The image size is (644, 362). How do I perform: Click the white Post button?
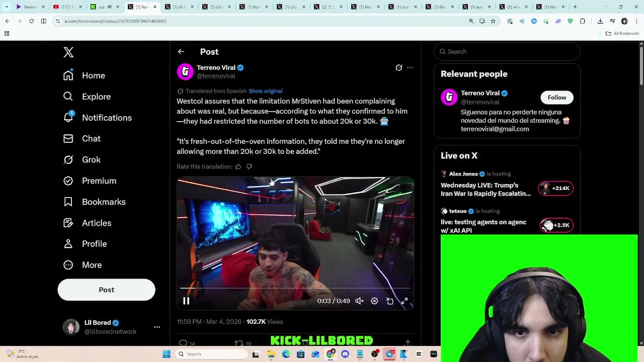(106, 290)
